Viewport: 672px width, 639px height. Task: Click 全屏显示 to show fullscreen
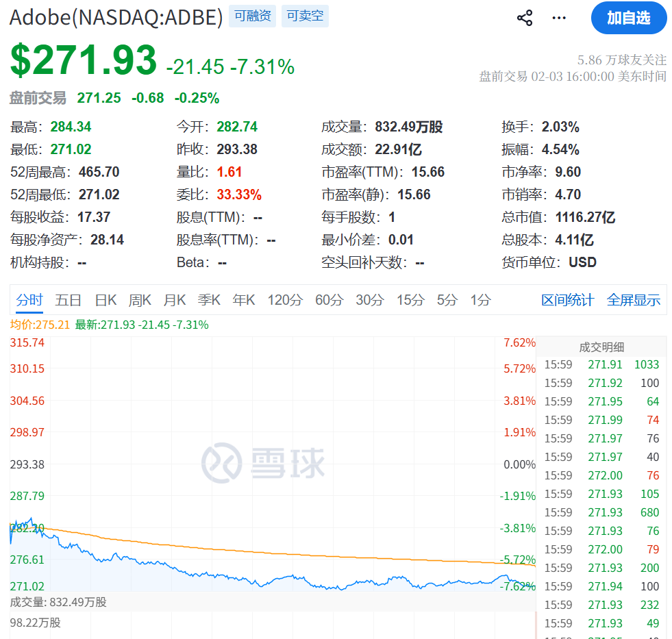pos(634,299)
